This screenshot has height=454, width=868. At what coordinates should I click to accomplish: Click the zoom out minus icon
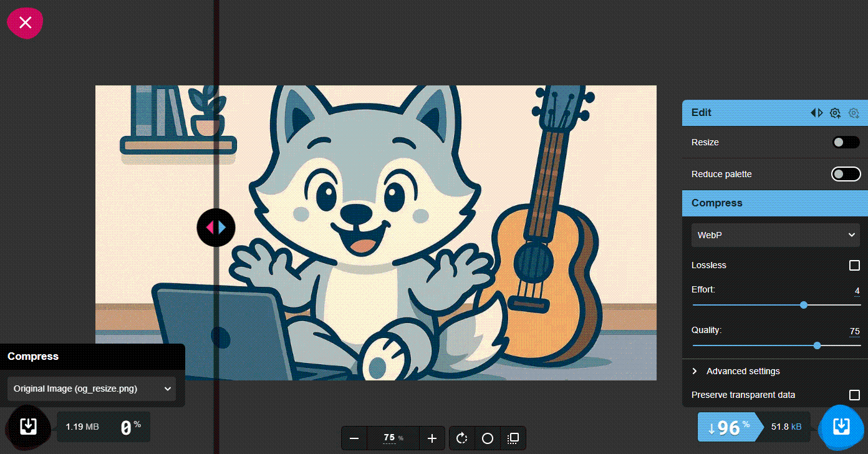(354, 438)
